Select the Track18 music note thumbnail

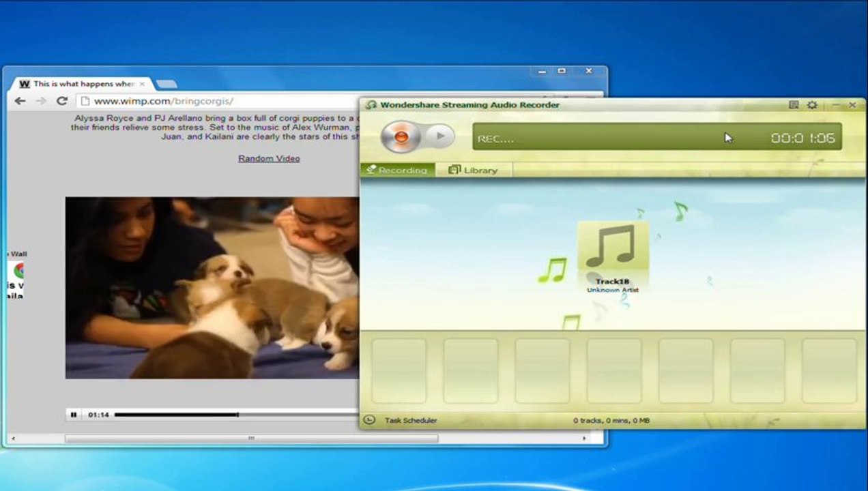pos(613,246)
